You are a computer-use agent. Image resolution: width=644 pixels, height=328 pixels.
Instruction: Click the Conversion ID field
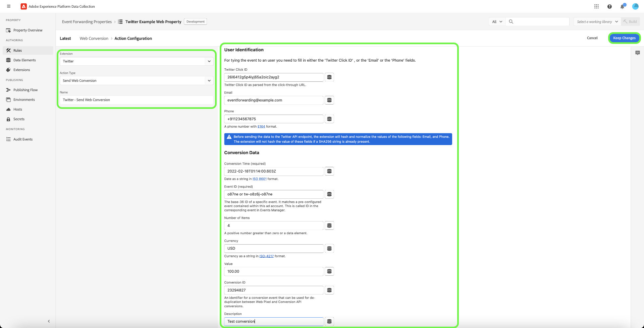tap(274, 290)
